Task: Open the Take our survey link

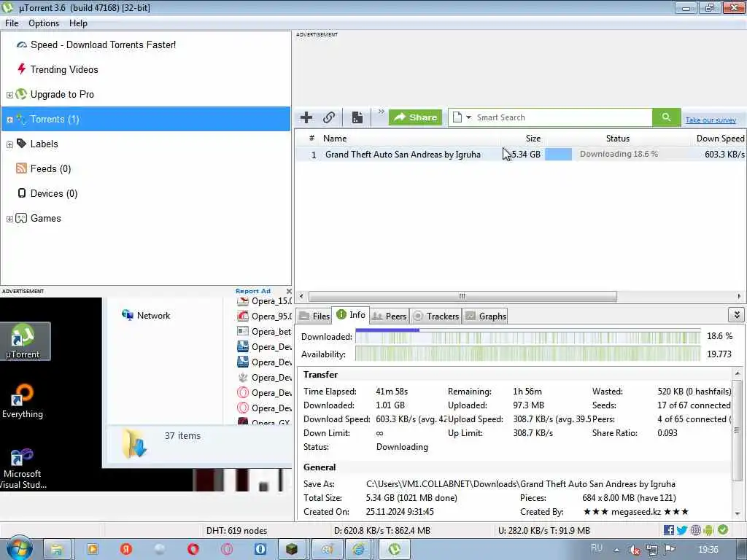Action: coord(711,120)
